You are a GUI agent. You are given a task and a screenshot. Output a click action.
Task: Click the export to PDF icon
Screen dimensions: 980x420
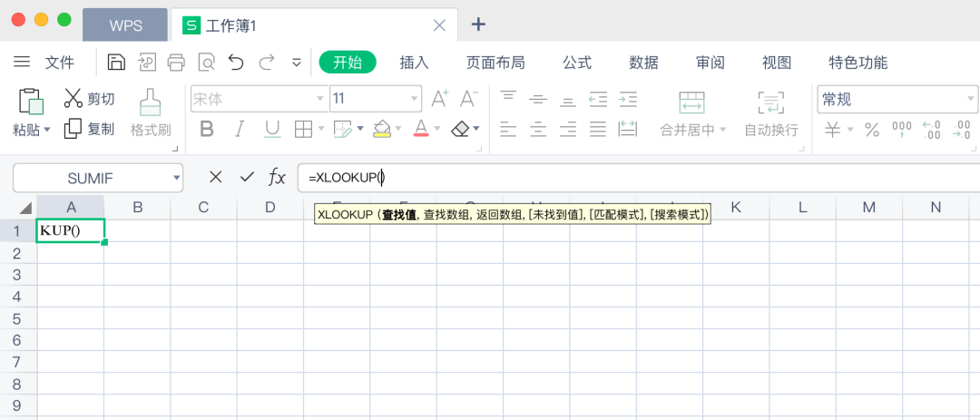tap(147, 62)
